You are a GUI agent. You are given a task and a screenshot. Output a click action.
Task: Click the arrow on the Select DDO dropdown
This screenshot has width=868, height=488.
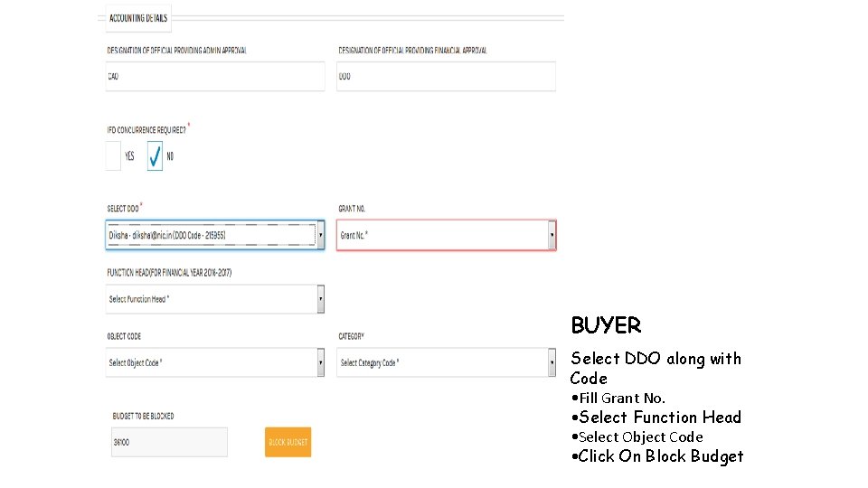[x=320, y=235]
